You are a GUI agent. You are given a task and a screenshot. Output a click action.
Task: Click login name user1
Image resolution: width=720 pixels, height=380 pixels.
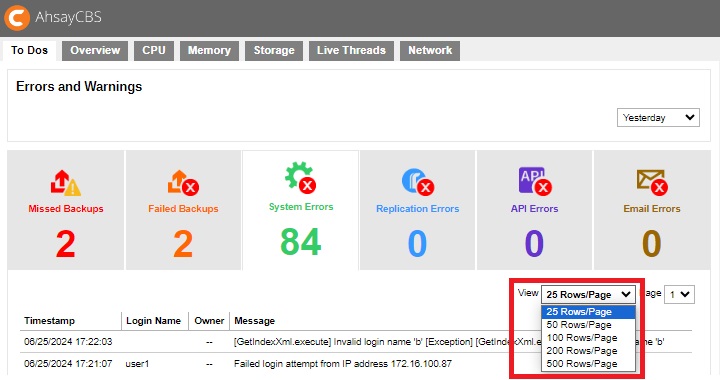tap(137, 364)
